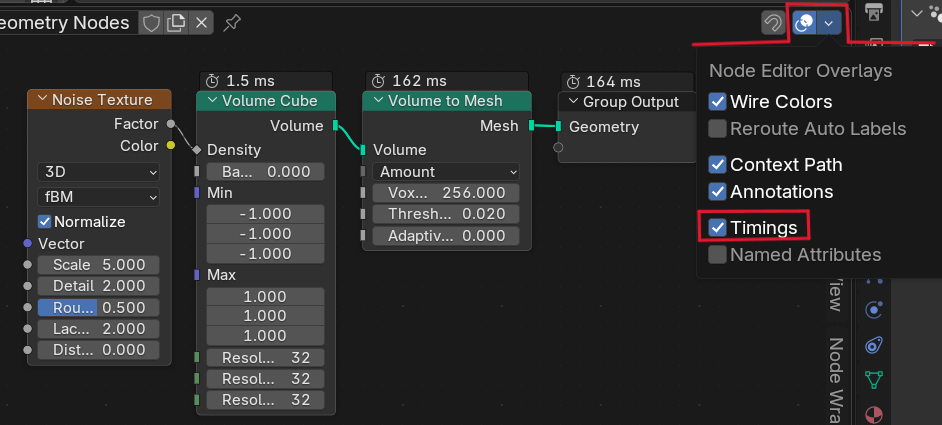Unlink the Geometry Nodes data-block
This screenshot has width=942, height=425.
pyautogui.click(x=202, y=22)
